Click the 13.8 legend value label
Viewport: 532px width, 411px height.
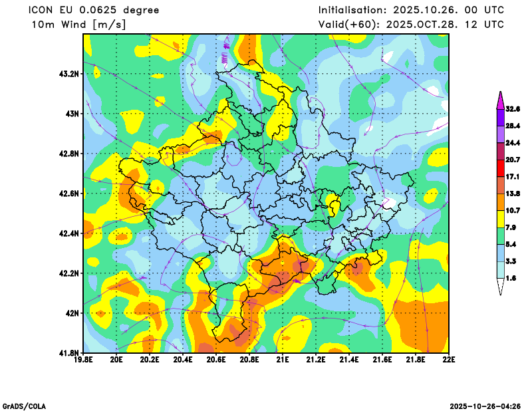point(512,194)
